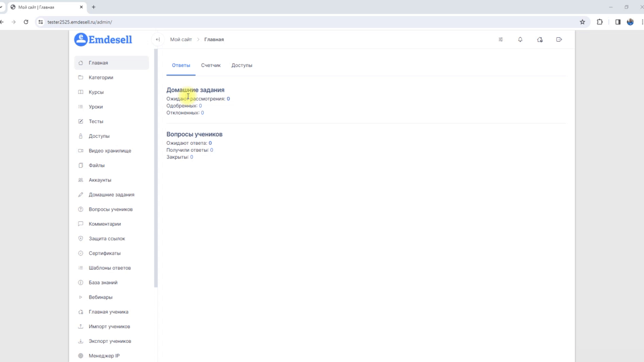Click the Файлы document icon
Screen dimensions: 644x362
click(80, 165)
